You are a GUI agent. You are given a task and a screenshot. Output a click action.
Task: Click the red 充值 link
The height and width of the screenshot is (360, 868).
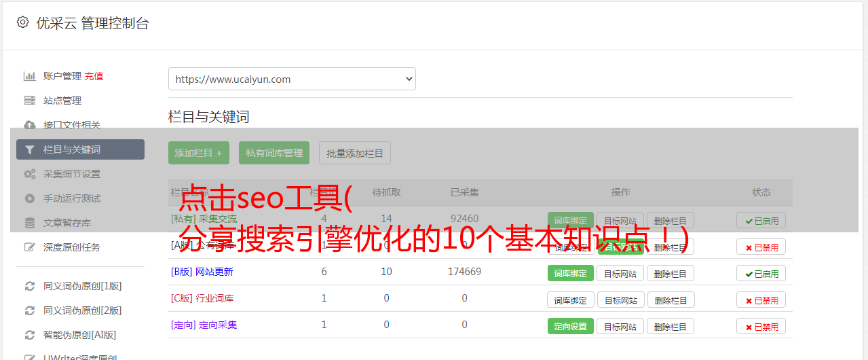[x=94, y=76]
